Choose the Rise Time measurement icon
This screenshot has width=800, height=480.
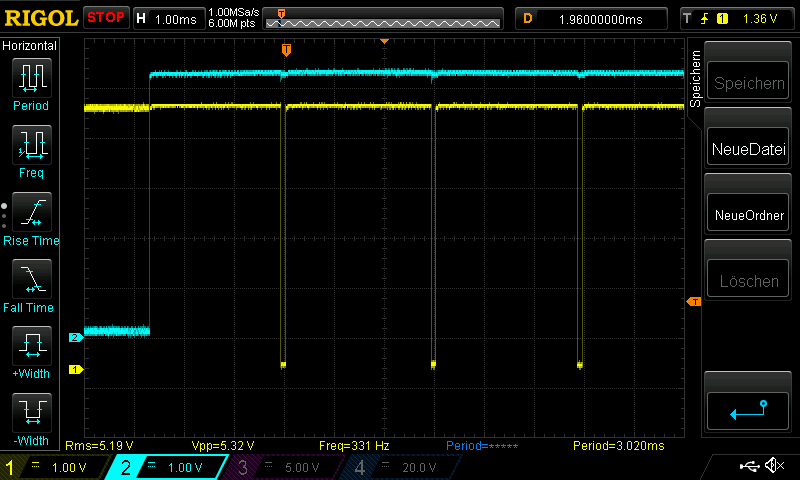pos(31,213)
